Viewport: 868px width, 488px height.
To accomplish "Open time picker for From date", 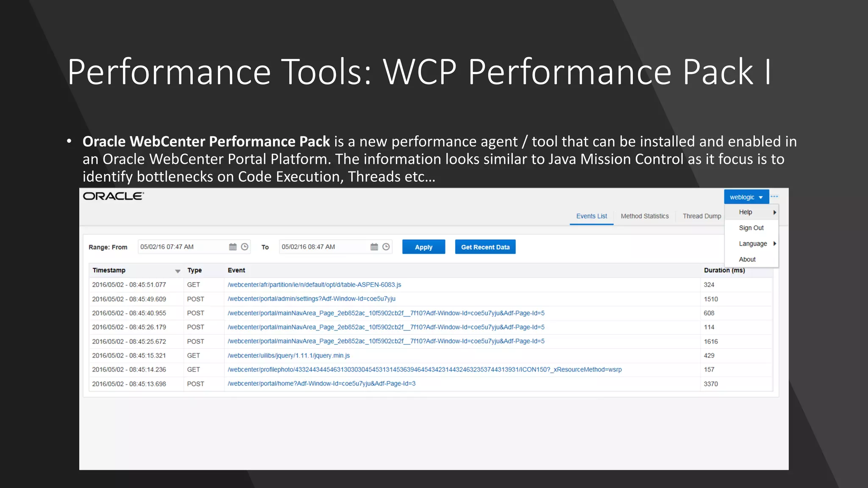I will click(245, 247).
